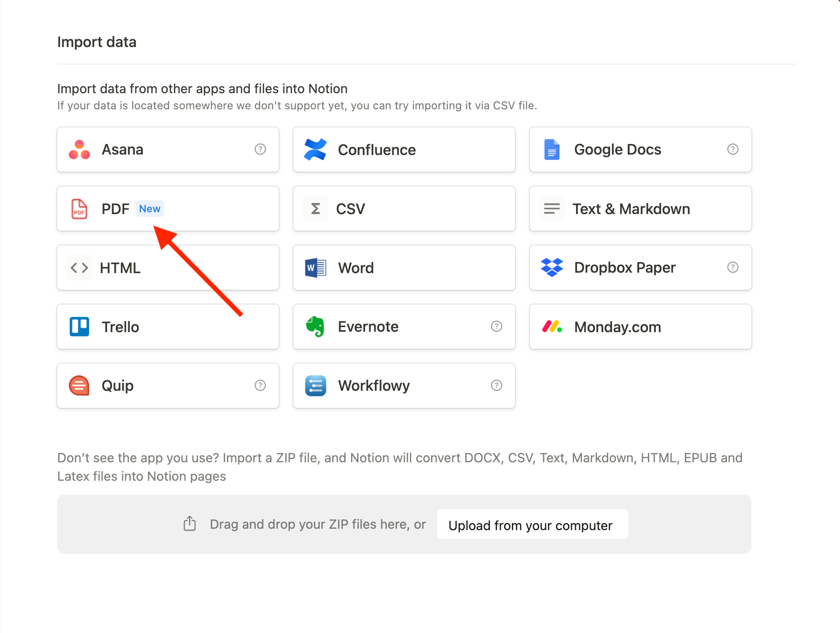This screenshot has height=633, width=840.
Task: Click the New badge next to PDF
Action: click(150, 209)
